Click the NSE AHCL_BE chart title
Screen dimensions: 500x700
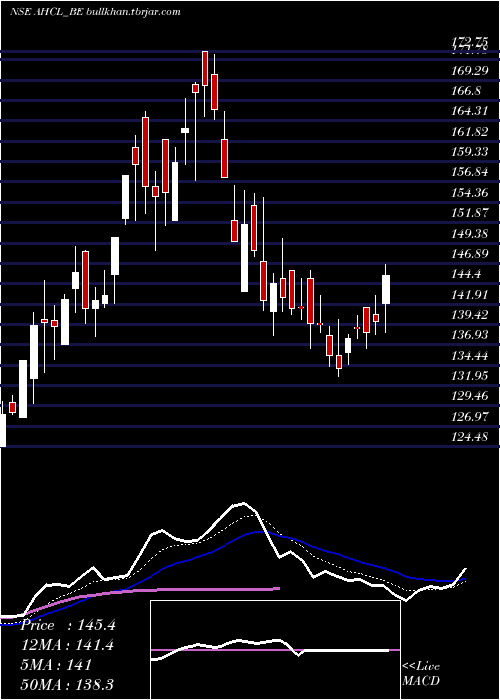[46, 12]
